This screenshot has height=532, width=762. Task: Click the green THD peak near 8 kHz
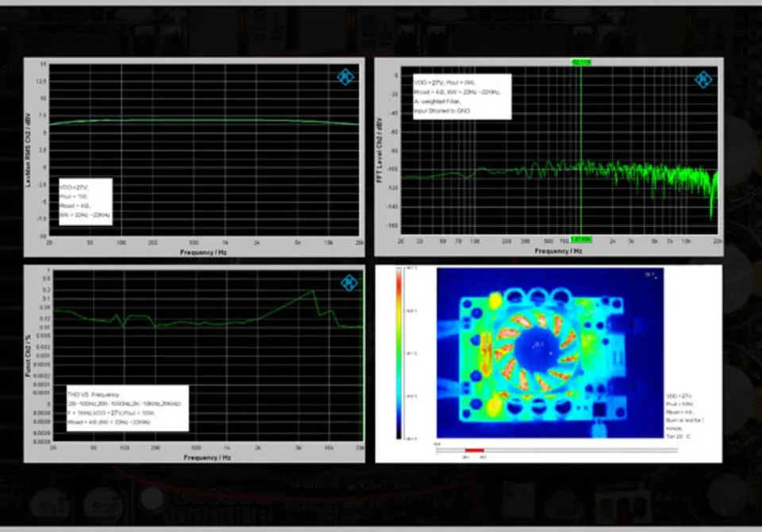pyautogui.click(x=313, y=291)
